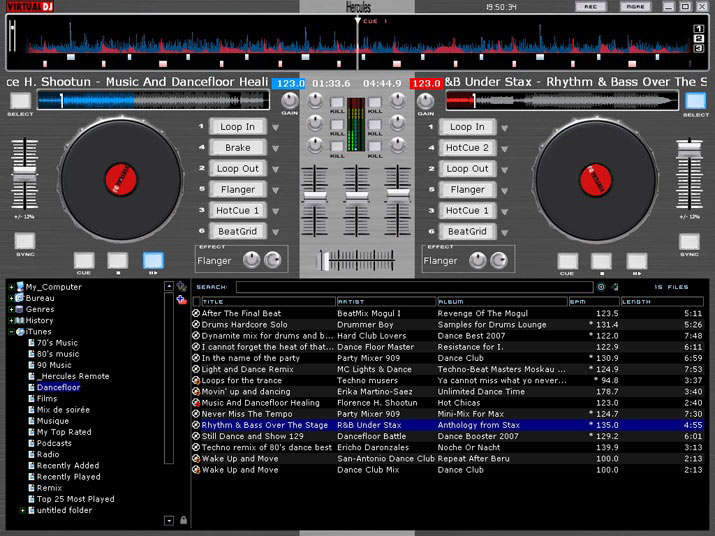Click the red-blue favorite folder icon
715x536 pixels.
181,300
